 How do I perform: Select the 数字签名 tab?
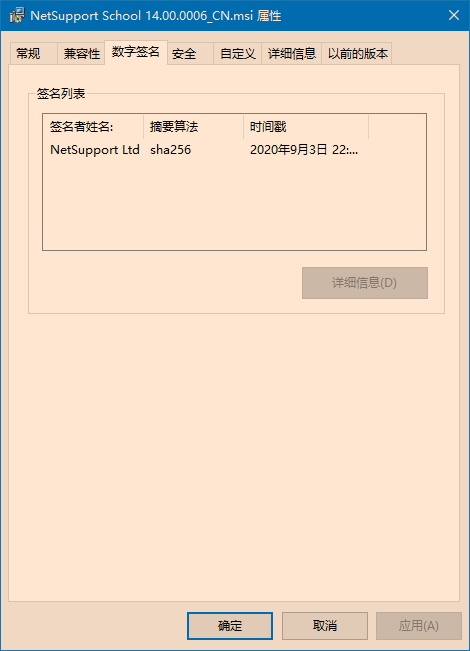tap(136, 52)
